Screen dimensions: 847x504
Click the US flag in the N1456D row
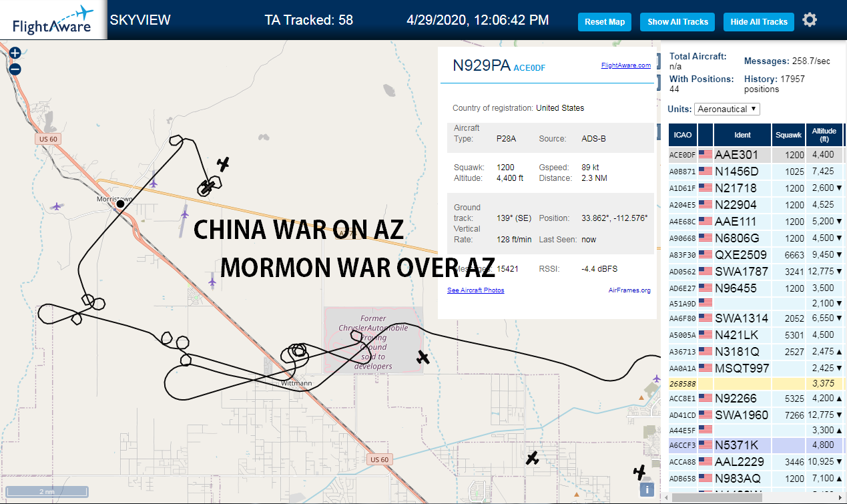[x=705, y=172]
